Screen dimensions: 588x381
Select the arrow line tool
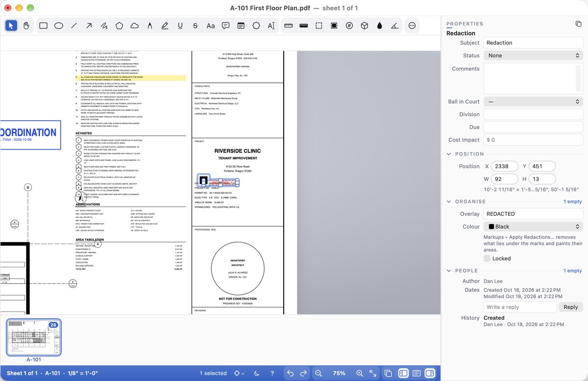click(x=89, y=25)
